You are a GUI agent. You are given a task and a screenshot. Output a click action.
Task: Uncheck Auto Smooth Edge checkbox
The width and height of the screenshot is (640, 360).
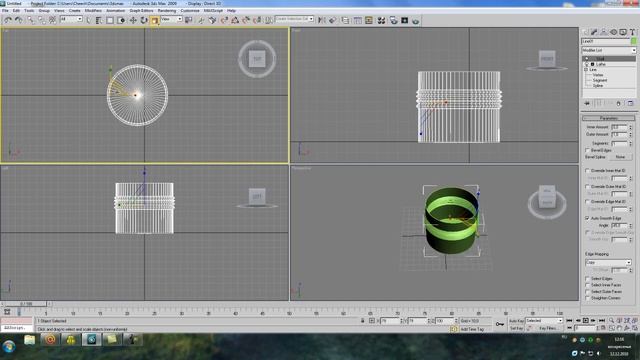587,218
